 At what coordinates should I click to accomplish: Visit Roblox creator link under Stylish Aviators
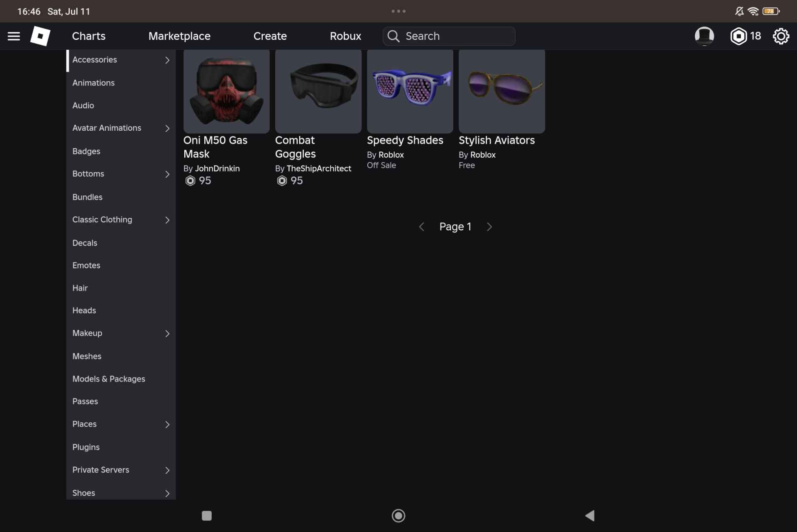[483, 155]
